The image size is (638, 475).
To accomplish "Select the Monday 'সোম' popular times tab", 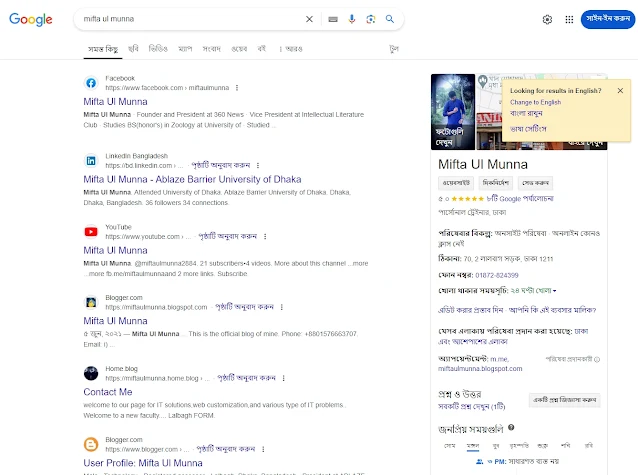I will 450,446.
